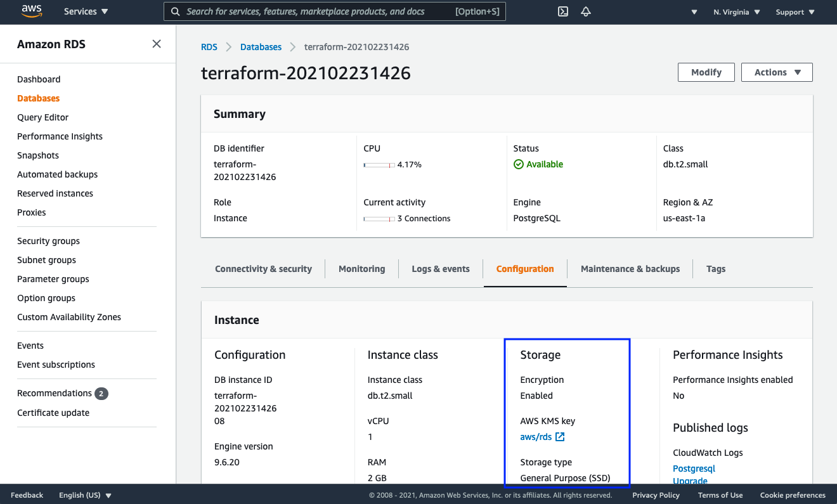The height and width of the screenshot is (504, 837).
Task: Click the 9.6.20 engine version value
Action: (227, 462)
